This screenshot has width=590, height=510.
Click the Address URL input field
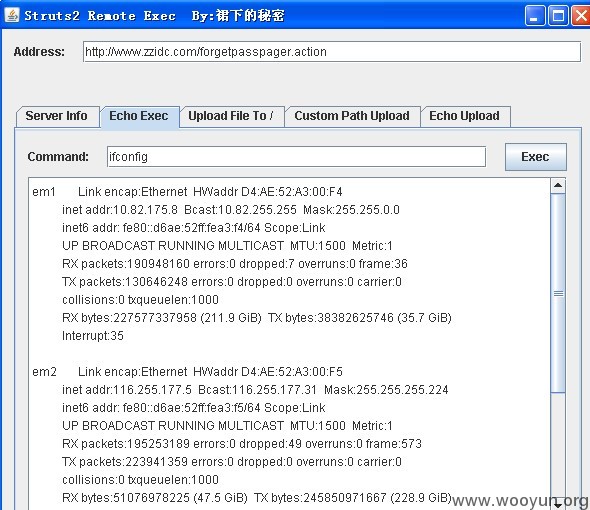pos(331,52)
